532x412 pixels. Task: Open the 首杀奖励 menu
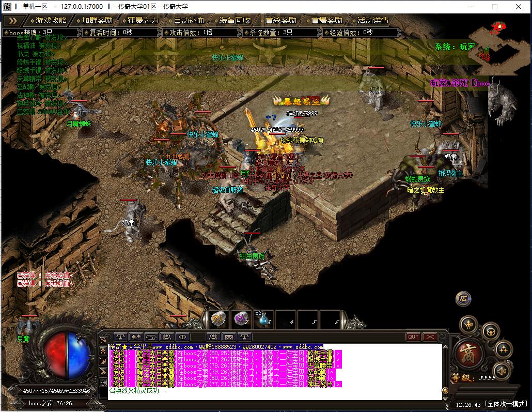tap(278, 20)
